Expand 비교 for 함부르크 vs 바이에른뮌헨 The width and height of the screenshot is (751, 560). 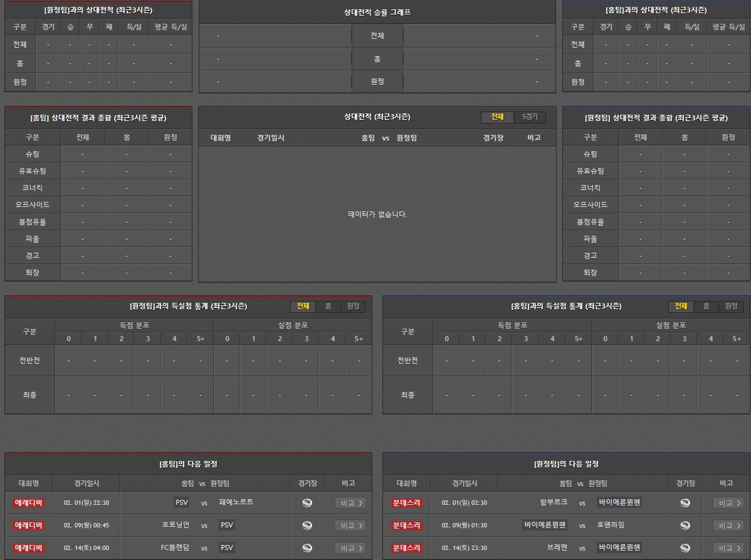click(x=728, y=503)
